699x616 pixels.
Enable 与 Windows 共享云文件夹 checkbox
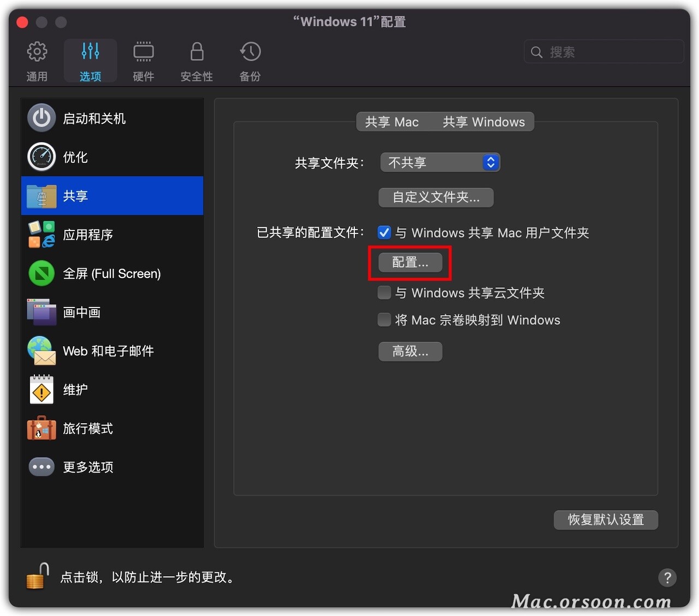384,293
